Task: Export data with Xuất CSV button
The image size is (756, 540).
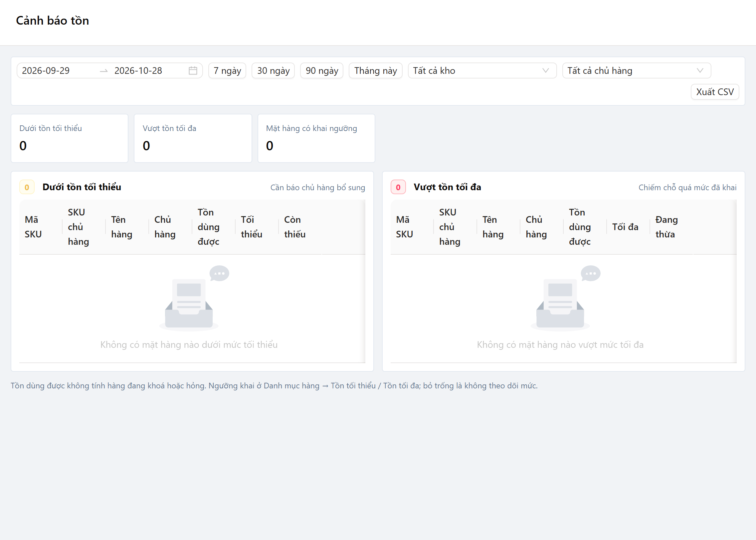Action: coord(715,92)
